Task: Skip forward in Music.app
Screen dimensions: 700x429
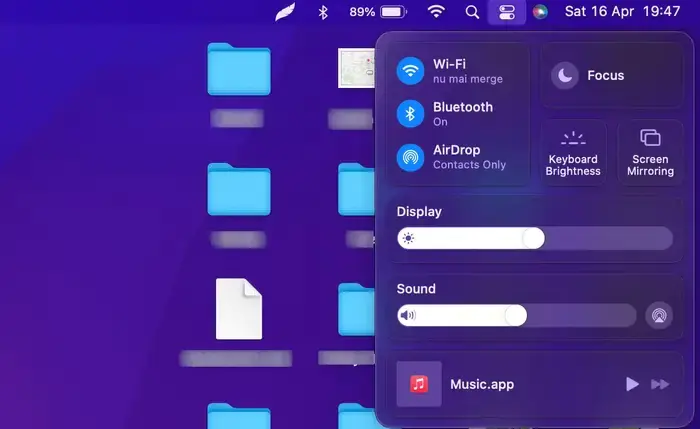Action: (660, 384)
